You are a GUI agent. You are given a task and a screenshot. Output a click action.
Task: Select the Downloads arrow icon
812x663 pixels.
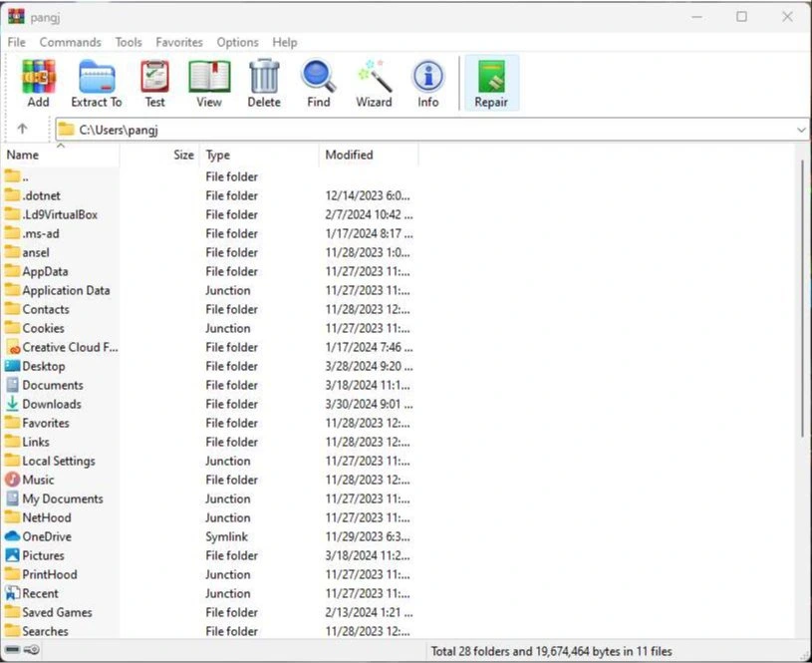pos(12,404)
